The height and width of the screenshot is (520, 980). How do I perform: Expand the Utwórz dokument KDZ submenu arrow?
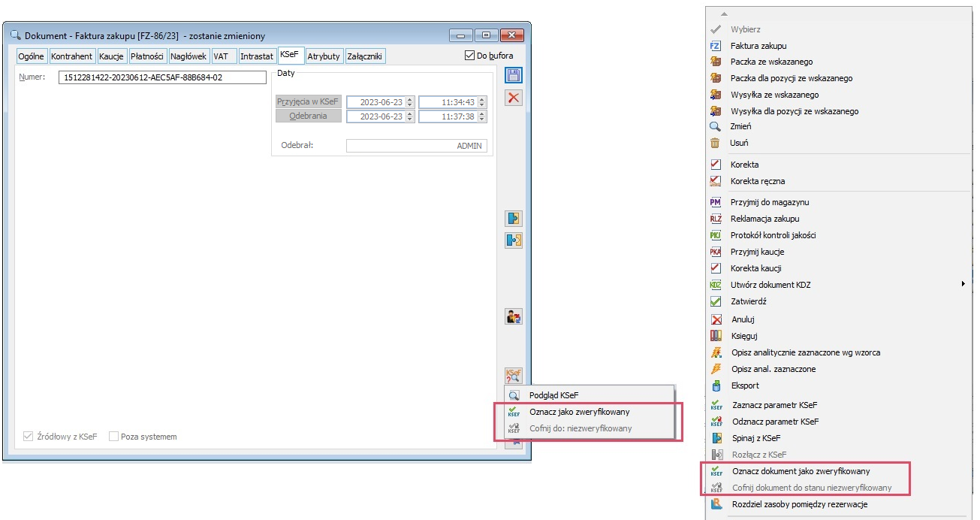coord(963,284)
